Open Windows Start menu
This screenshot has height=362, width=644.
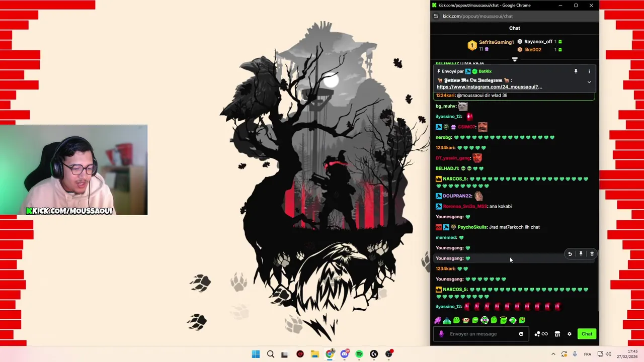pos(256,354)
